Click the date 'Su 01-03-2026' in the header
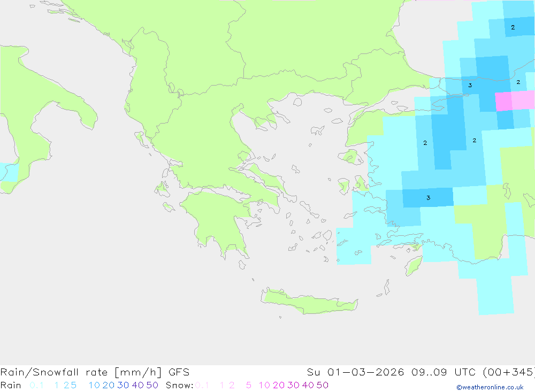The height and width of the screenshot is (392, 535). pos(355,372)
